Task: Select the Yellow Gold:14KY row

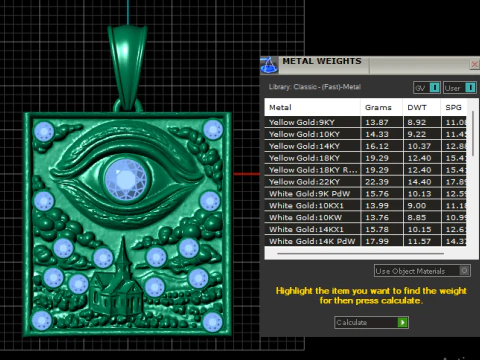Action: (x=366, y=146)
